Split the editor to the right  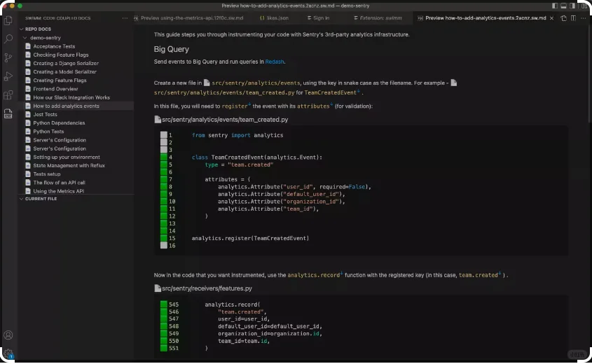573,18
